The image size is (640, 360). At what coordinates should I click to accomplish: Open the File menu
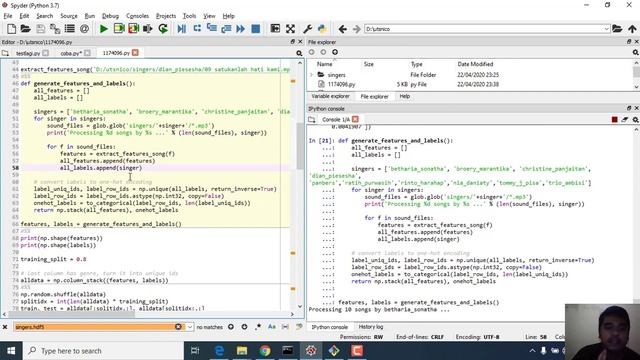[x=8, y=16]
